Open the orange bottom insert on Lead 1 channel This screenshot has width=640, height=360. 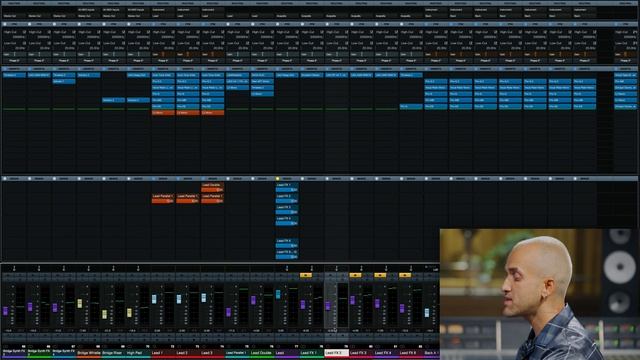tap(163, 113)
